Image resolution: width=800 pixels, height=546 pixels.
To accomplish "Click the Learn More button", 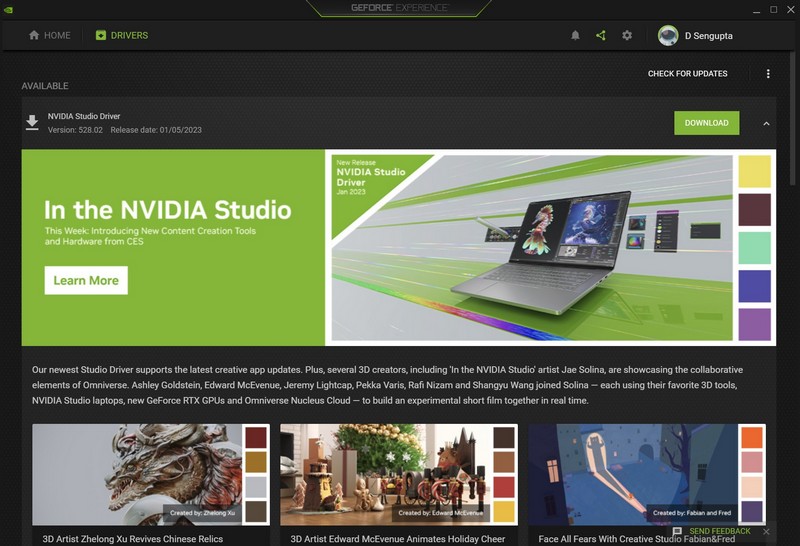I will [x=86, y=280].
